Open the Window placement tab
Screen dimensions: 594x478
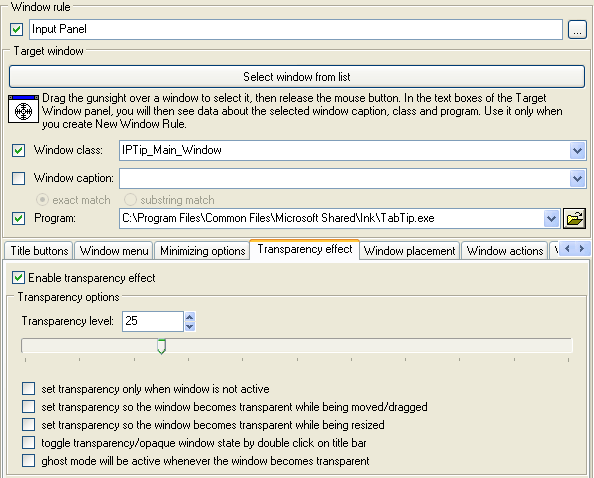coord(410,251)
